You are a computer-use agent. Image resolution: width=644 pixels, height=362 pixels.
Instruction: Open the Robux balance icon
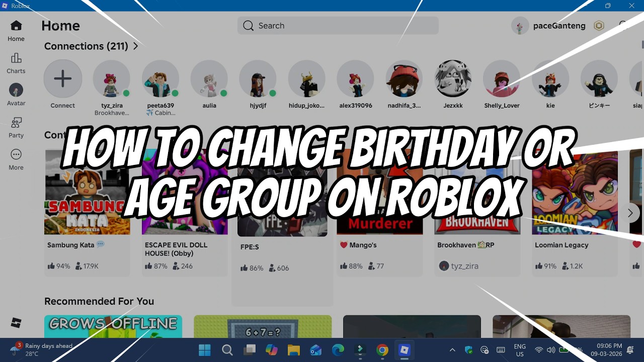(599, 26)
